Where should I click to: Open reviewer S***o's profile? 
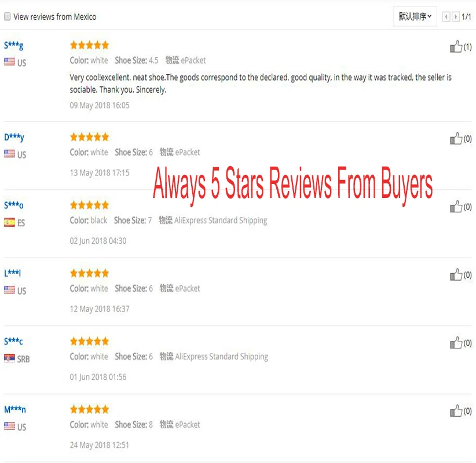tap(14, 205)
